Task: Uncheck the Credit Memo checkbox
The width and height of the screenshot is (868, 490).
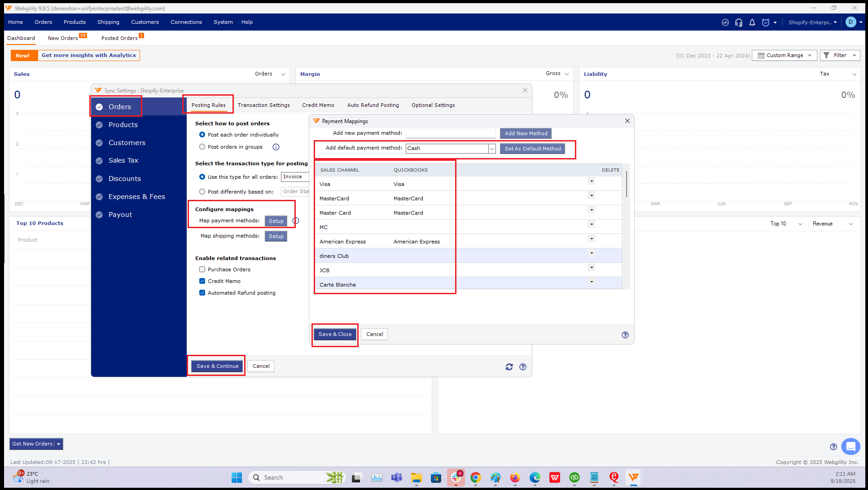Action: click(x=202, y=281)
